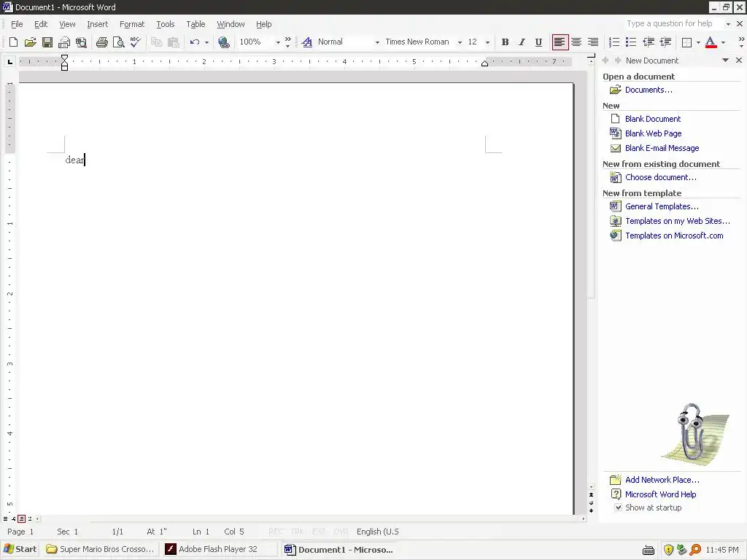
Task: Run Spelling and Grammar check icon
Action: pos(135,42)
